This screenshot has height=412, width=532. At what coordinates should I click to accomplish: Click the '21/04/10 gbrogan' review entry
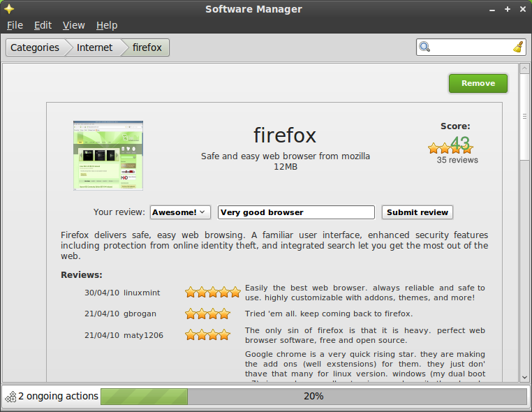pos(121,314)
